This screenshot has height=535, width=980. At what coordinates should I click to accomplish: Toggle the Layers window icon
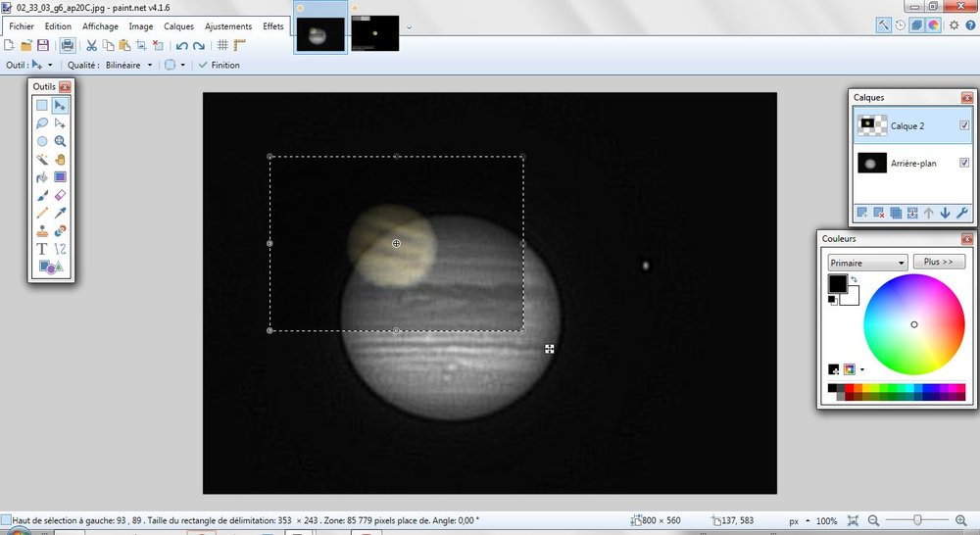[x=916, y=25]
